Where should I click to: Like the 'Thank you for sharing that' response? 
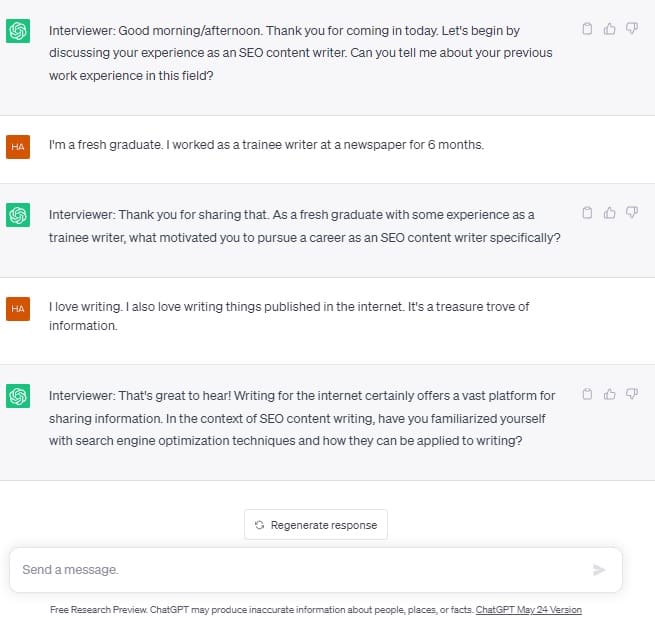[609, 213]
